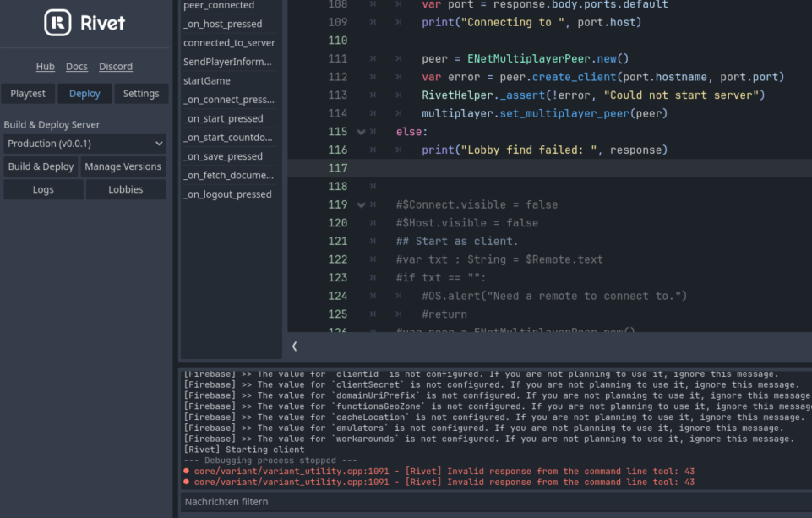This screenshot has width=812, height=518.
Task: Open the Docs link
Action: tap(77, 67)
